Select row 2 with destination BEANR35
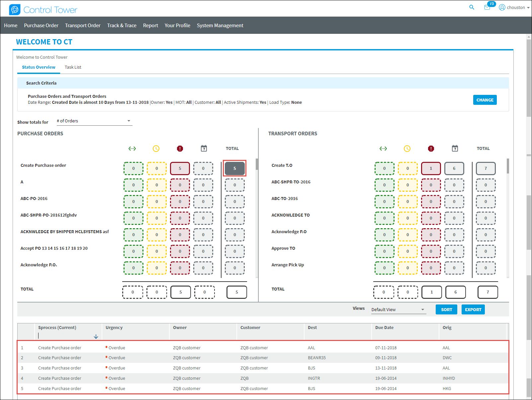532x400 pixels. tap(263, 358)
